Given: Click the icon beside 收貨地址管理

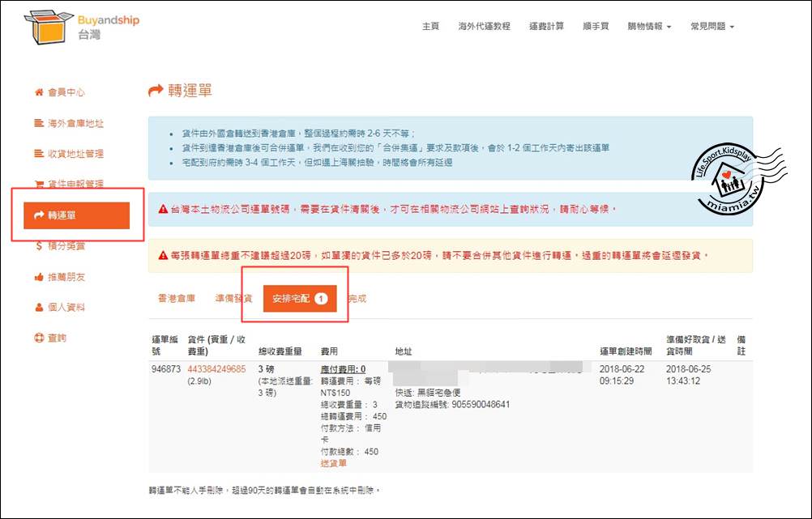Looking at the screenshot, I should click(x=39, y=154).
